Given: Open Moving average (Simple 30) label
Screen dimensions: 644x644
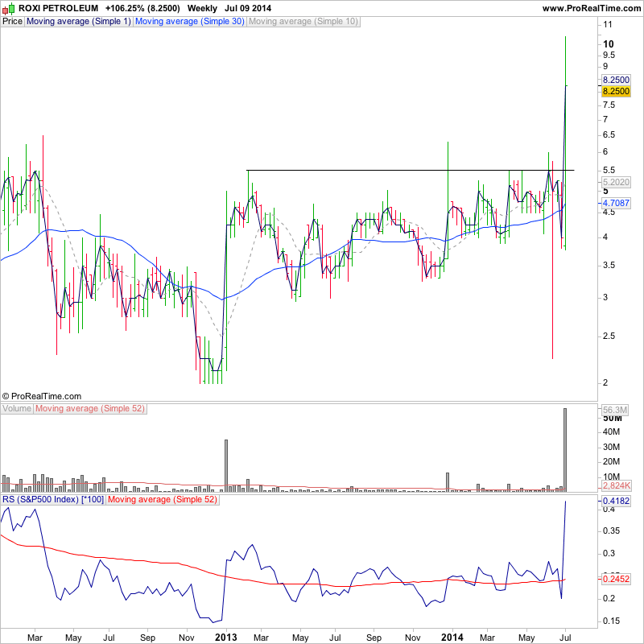Looking at the screenshot, I should pyautogui.click(x=190, y=22).
